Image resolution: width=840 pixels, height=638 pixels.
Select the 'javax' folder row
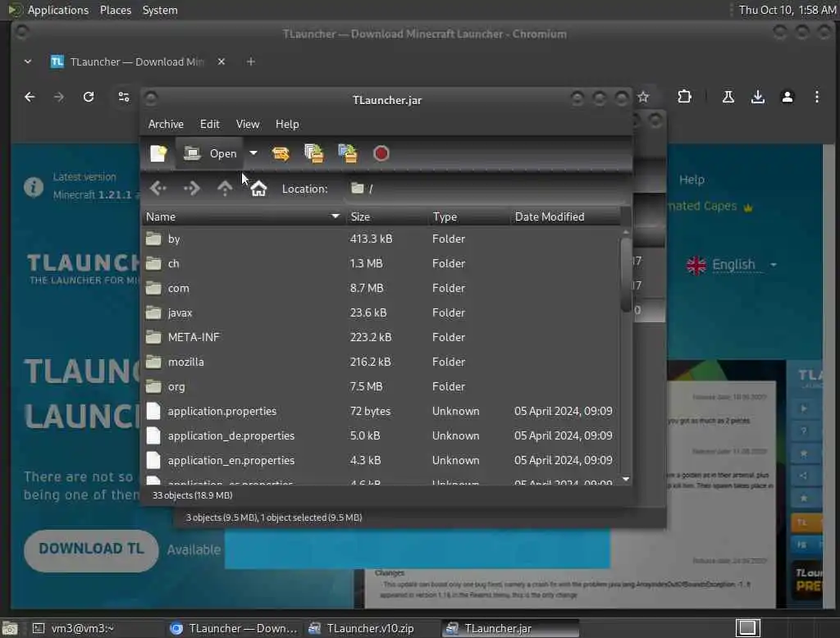click(x=381, y=312)
